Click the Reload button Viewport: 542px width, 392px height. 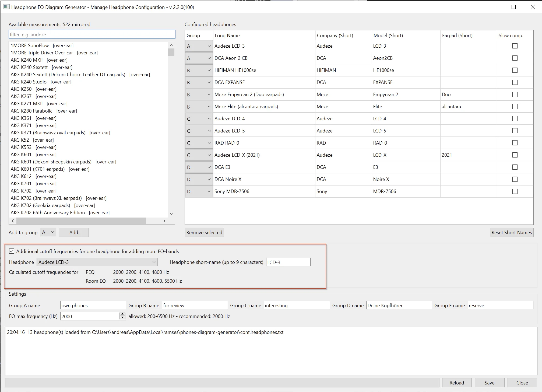[457, 383]
